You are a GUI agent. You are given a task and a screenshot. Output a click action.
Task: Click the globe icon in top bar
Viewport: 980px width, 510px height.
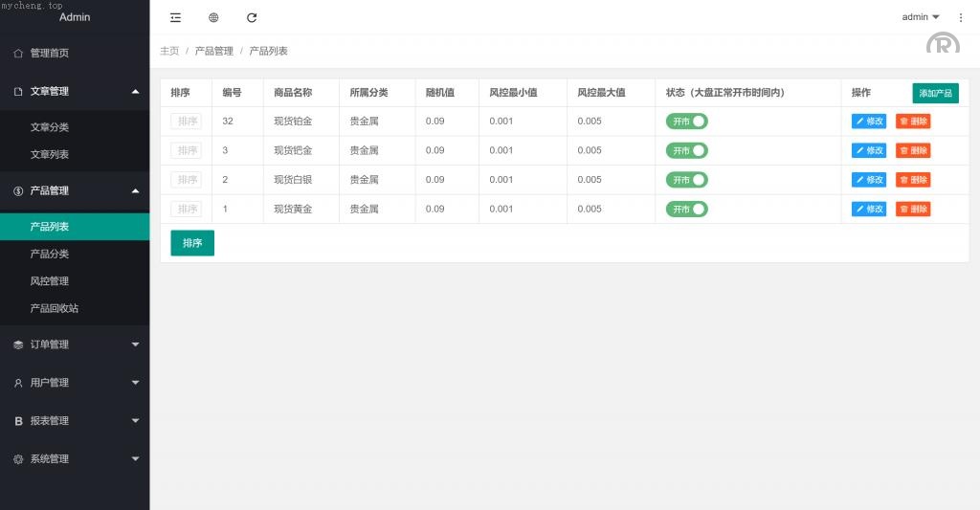tap(213, 17)
